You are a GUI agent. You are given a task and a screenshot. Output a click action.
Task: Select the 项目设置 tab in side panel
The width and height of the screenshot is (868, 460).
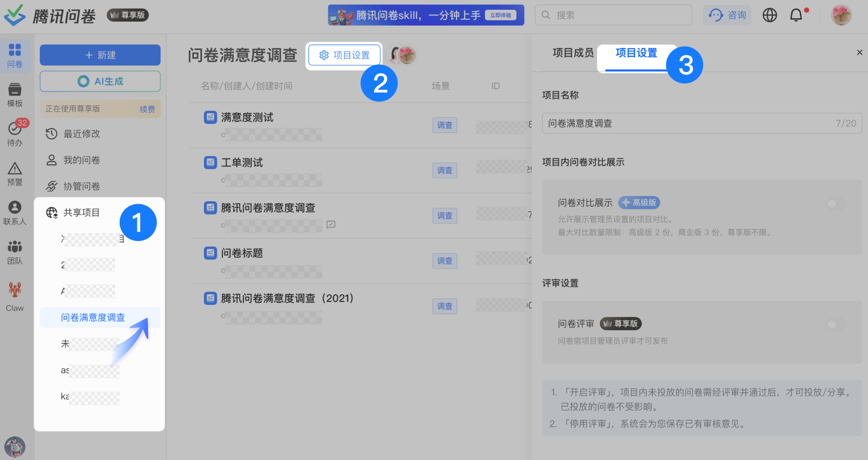(x=636, y=53)
